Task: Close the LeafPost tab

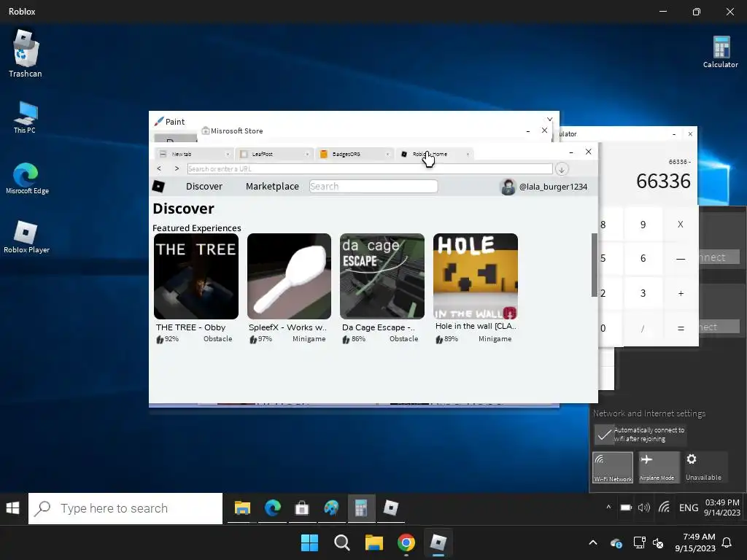Action: coord(307,155)
